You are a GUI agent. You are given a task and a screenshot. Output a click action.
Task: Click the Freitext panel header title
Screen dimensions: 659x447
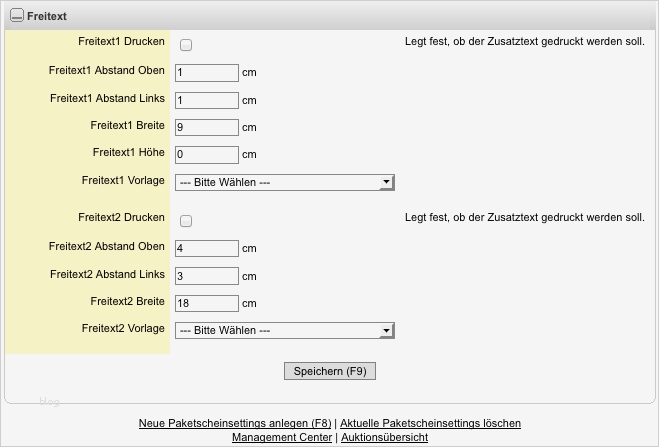pos(46,17)
